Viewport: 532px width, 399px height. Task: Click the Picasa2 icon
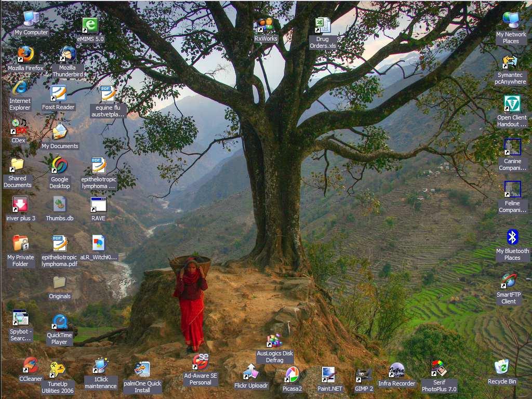pos(292,375)
